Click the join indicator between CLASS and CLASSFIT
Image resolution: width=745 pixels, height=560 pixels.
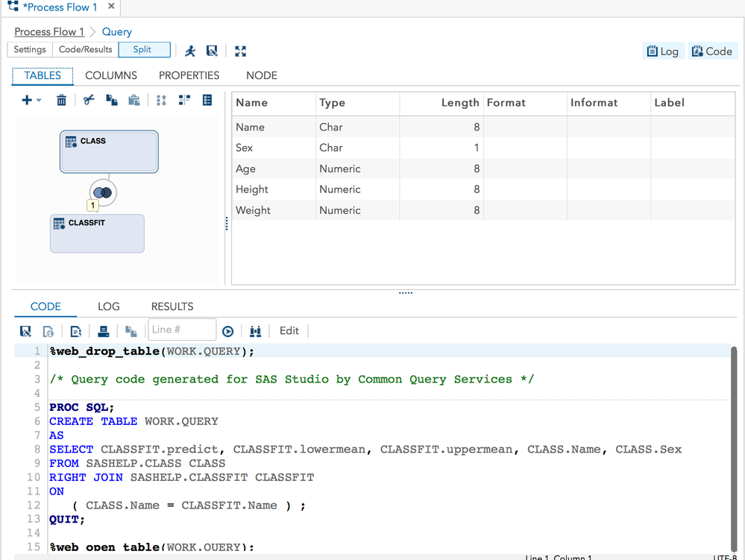pyautogui.click(x=103, y=192)
